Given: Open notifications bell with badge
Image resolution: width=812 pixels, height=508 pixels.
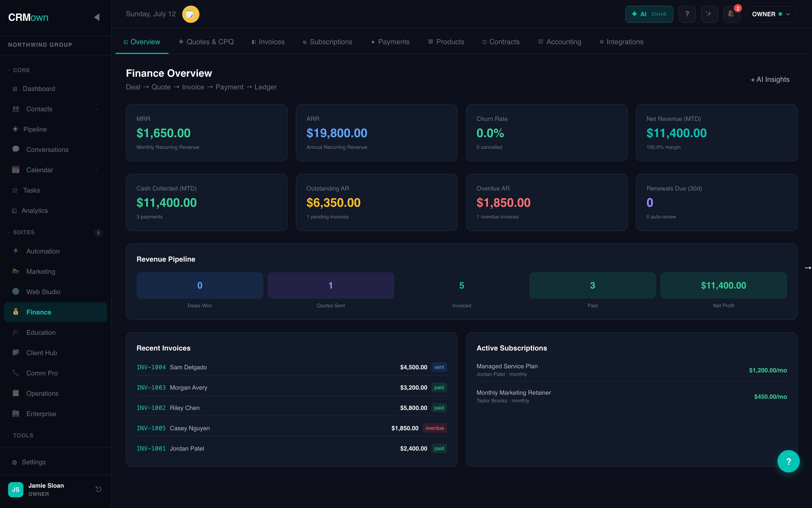Looking at the screenshot, I should (731, 14).
